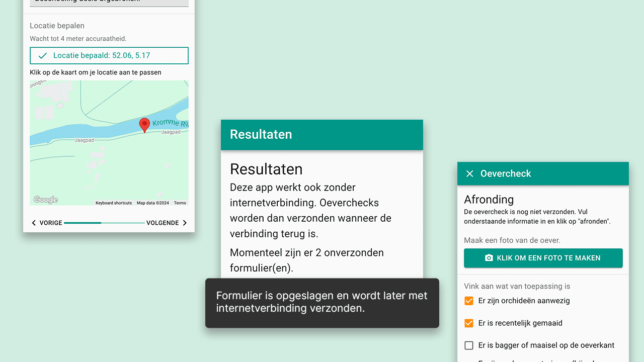
Task: Proceed with the Volgende button
Action: (166, 223)
